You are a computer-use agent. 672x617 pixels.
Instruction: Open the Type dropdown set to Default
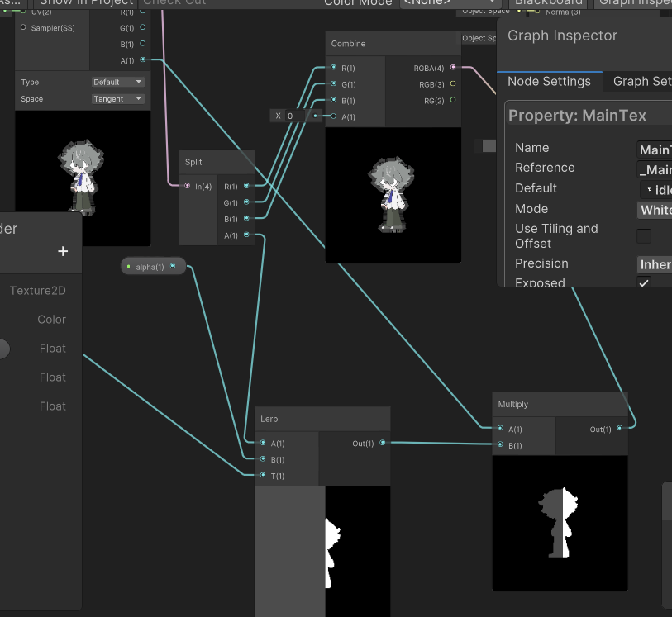[x=117, y=82]
